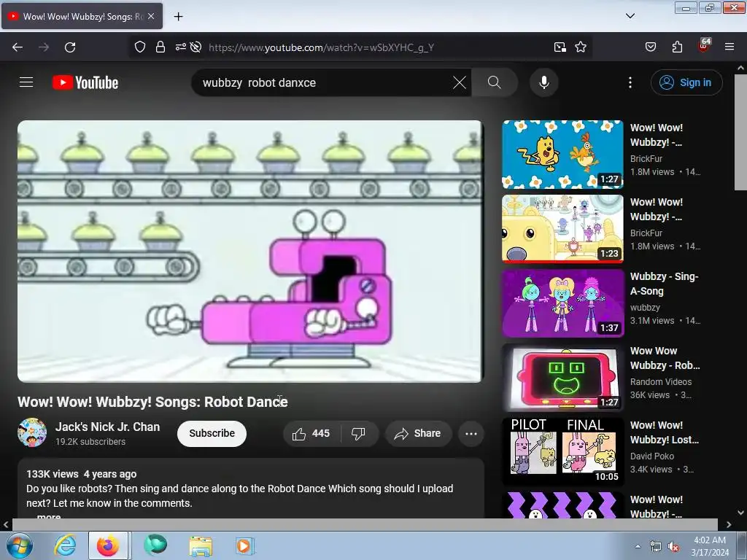View site security via the padlock icon
Viewport: 747px width, 560px height.
(x=160, y=47)
